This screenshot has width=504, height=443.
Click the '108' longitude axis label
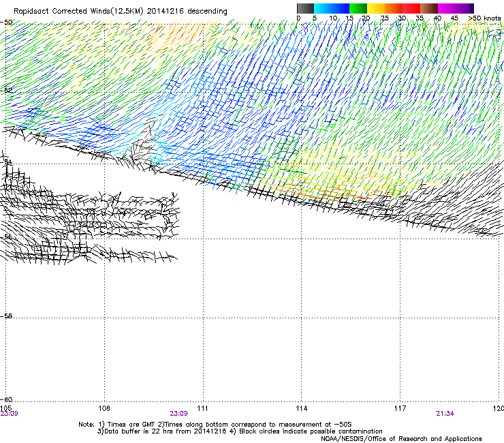pyautogui.click(x=104, y=408)
